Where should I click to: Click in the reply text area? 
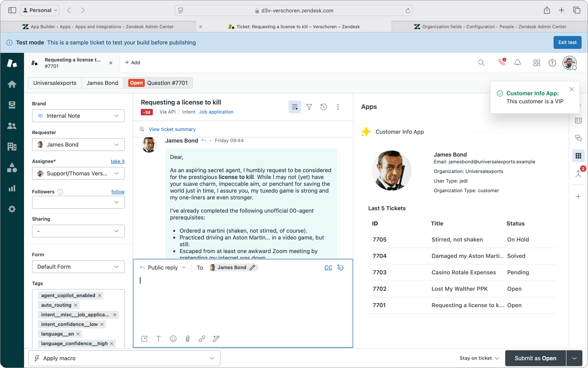[x=243, y=303]
